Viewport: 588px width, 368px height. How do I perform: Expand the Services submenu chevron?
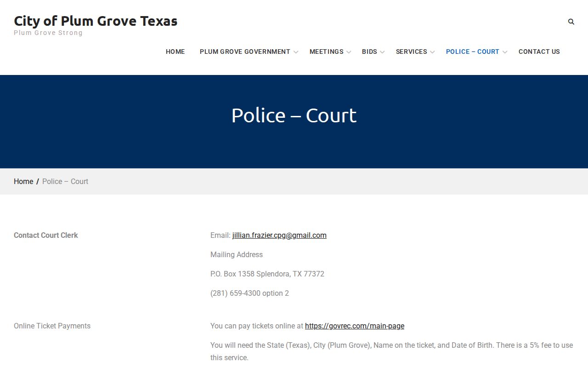432,52
